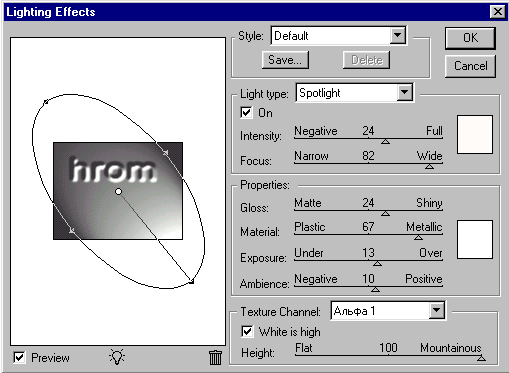The height and width of the screenshot is (373, 509).
Task: Click the Shiny label on Gloss slider
Action: pos(429,203)
